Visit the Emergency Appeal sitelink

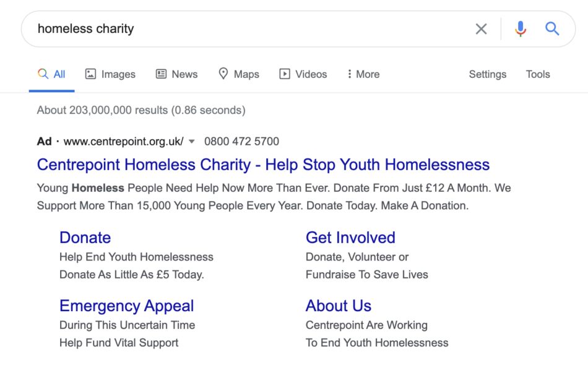[127, 306]
